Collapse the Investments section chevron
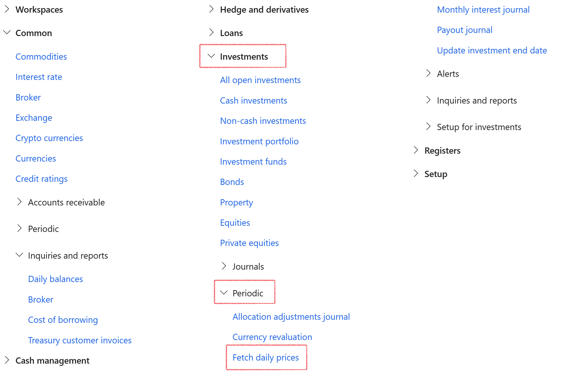588x382 pixels. [x=211, y=56]
